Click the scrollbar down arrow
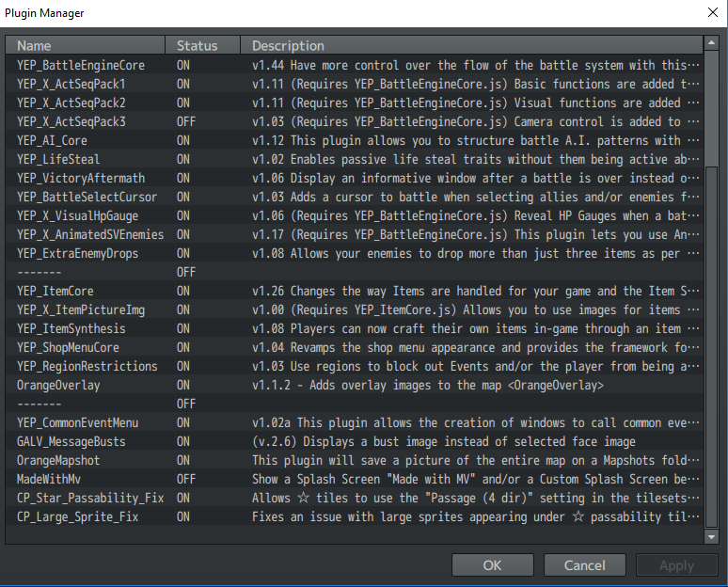This screenshot has height=587, width=728. coord(711,537)
